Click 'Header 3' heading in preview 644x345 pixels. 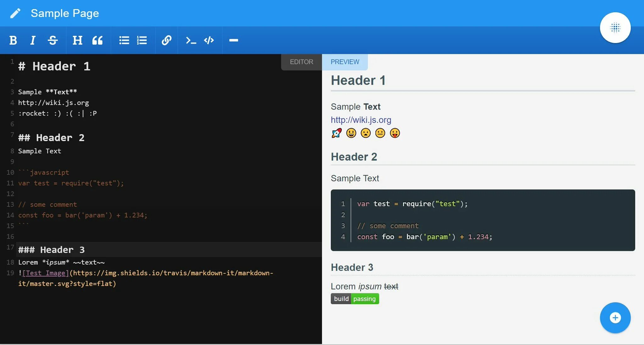352,267
